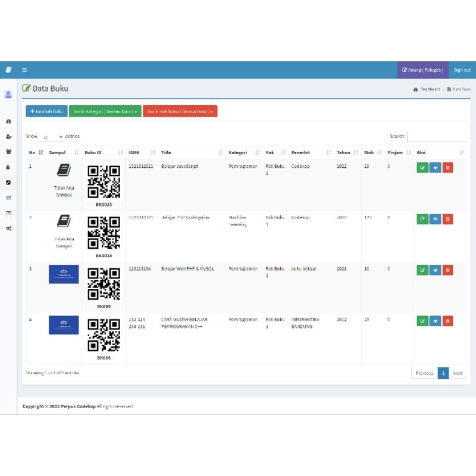Open the exchange arrows icon in the sidebar
The height and width of the screenshot is (476, 476).
pos(8,198)
